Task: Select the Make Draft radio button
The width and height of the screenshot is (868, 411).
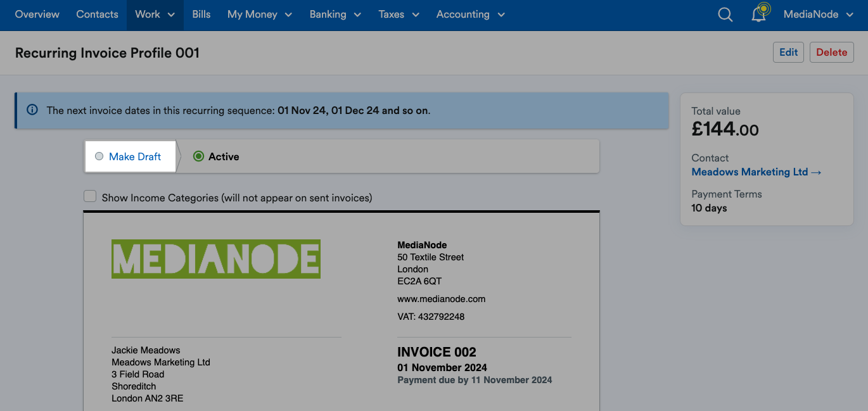Action: pyautogui.click(x=99, y=156)
